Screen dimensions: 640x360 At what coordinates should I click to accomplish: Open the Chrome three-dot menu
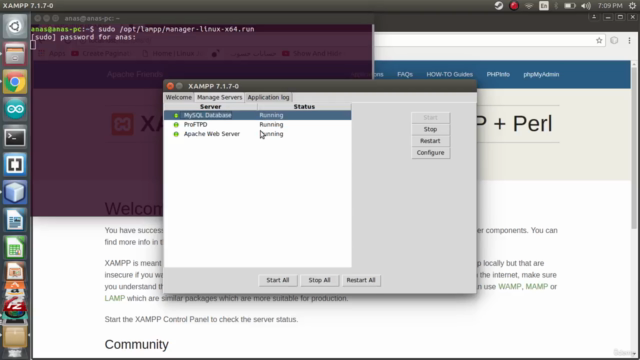(x=629, y=40)
